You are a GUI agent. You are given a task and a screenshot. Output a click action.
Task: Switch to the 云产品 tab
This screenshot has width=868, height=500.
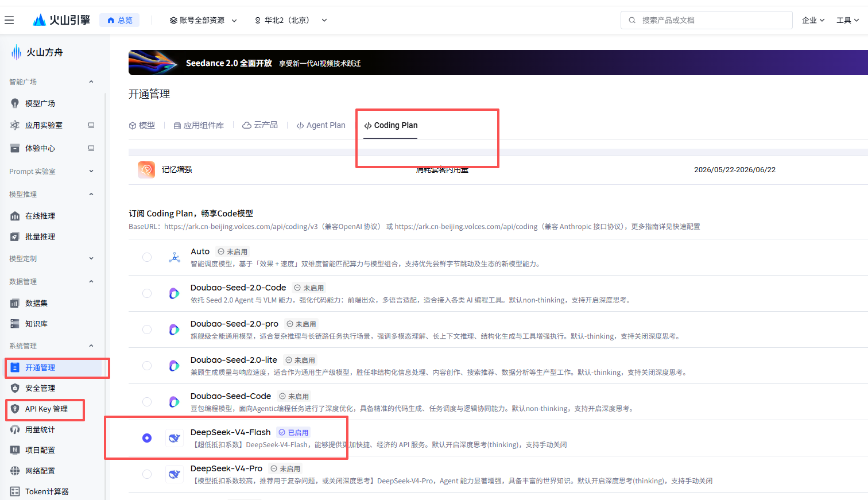(260, 125)
